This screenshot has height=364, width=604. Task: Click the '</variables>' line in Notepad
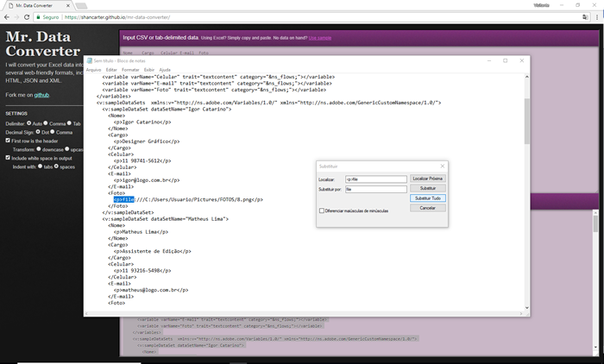[x=114, y=97]
